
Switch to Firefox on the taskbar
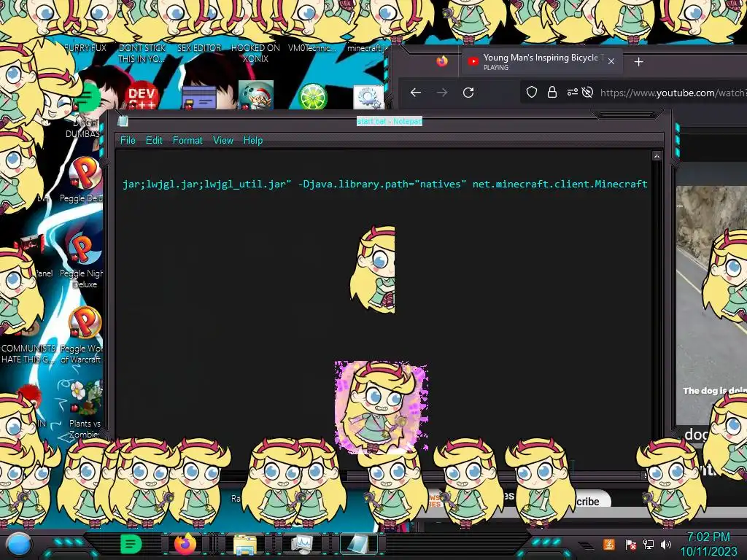pyautogui.click(x=185, y=544)
